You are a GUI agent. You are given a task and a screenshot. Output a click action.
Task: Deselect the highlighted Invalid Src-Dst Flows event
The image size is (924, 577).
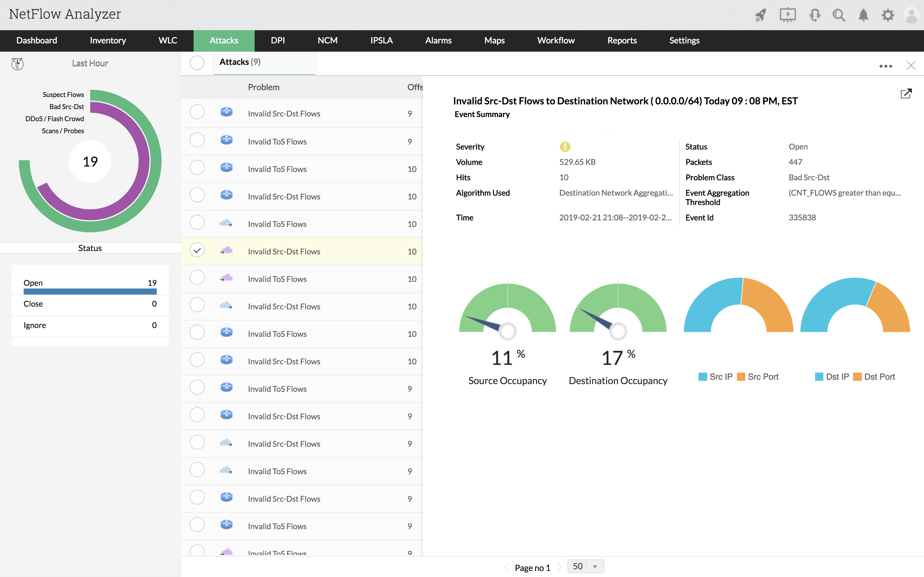click(x=197, y=250)
